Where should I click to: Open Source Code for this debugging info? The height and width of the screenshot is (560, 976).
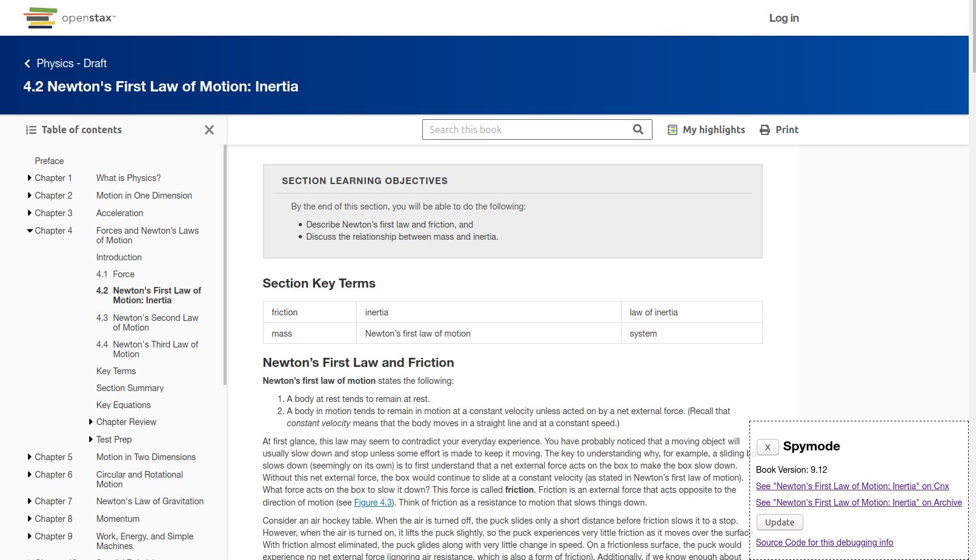(x=824, y=542)
